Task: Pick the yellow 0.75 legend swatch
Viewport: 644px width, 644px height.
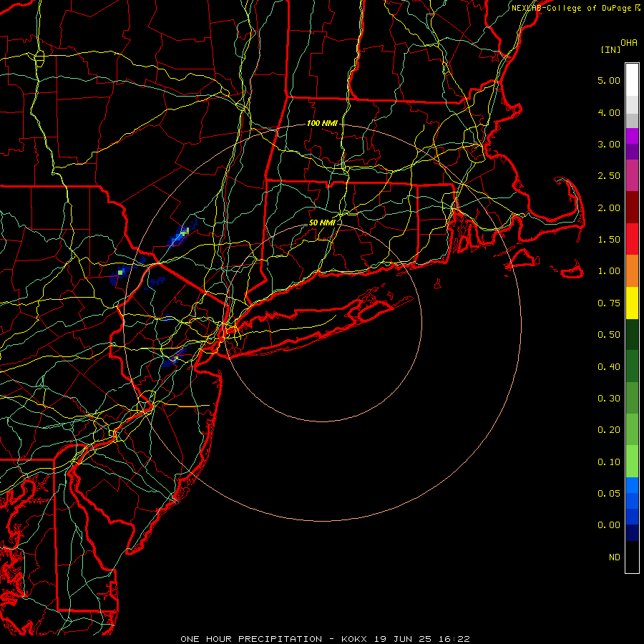Action: tap(632, 303)
